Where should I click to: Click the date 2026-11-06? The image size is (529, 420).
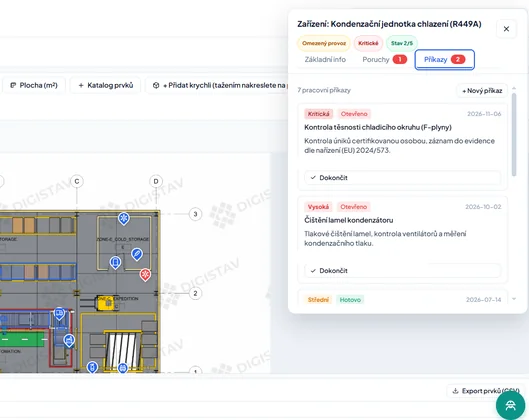pos(484,114)
